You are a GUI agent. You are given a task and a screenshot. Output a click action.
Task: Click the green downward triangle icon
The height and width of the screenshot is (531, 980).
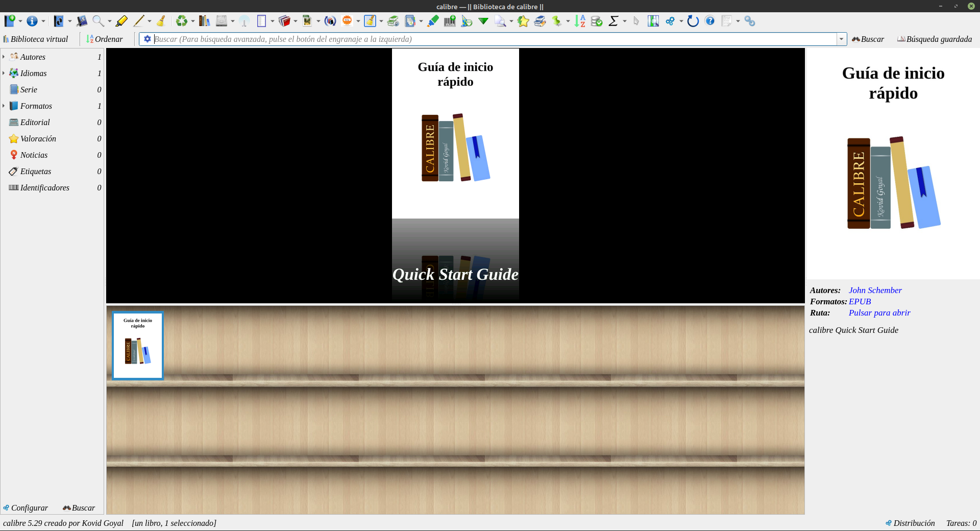[483, 21]
